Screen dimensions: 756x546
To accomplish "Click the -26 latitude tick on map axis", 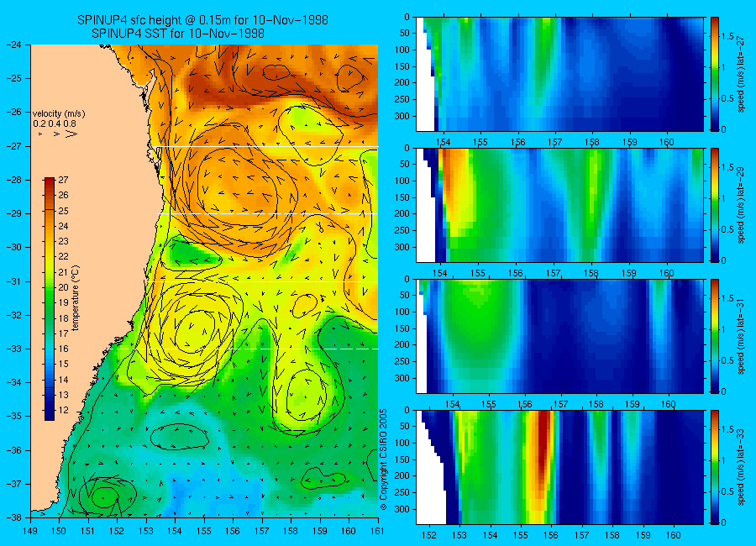I will pos(13,112).
